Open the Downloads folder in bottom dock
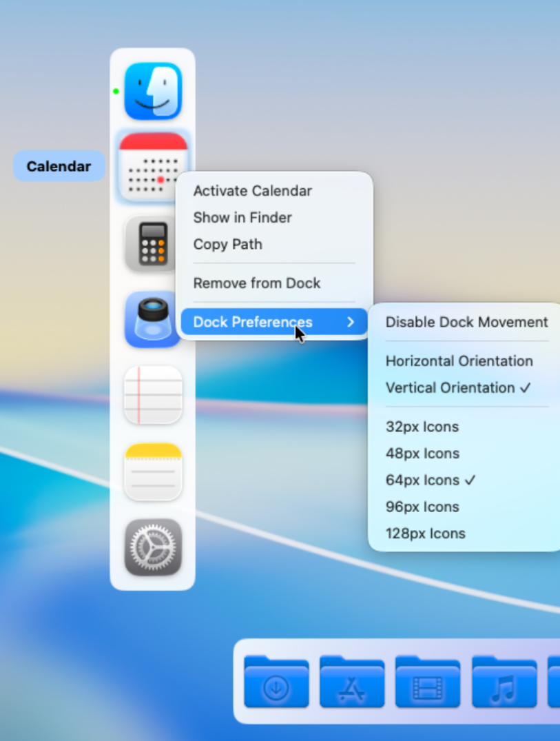The width and height of the screenshot is (560, 741). click(x=276, y=682)
